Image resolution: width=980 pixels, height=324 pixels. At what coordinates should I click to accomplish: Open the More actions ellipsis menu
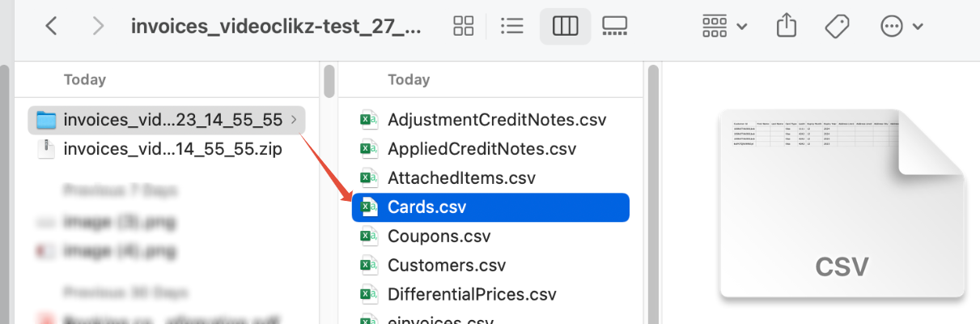tap(901, 26)
